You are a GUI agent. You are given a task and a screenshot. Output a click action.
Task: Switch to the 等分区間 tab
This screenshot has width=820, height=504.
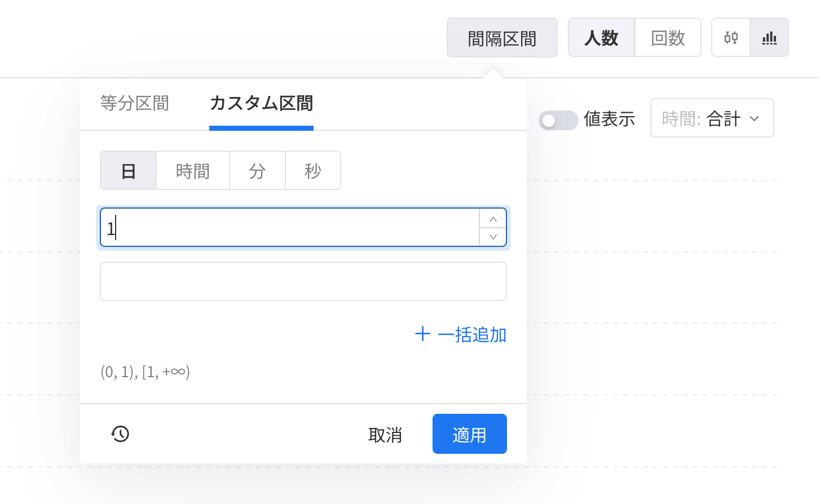coord(135,104)
